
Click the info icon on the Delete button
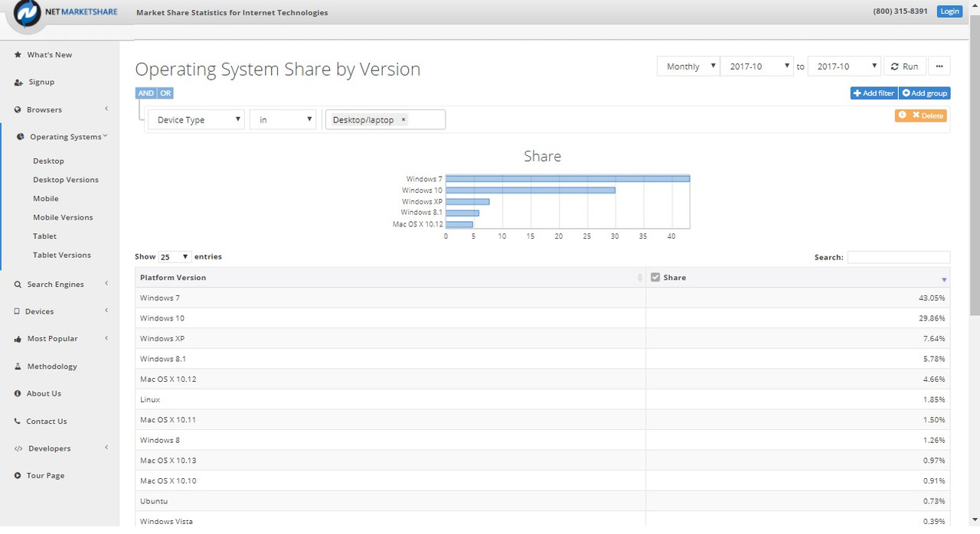(903, 115)
